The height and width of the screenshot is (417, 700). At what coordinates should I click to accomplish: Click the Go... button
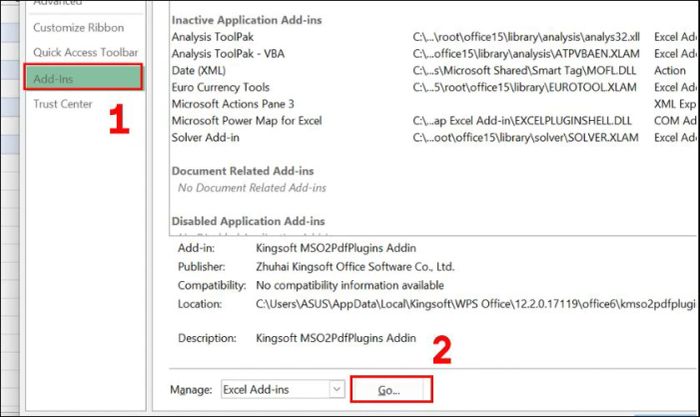click(391, 389)
